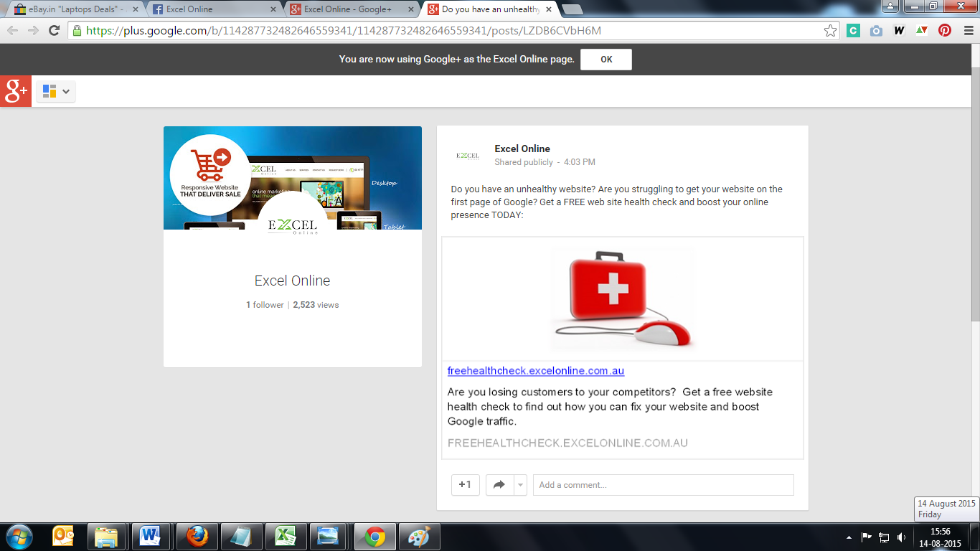Viewport: 980px width, 551px height.
Task: Bookmark this page with star icon
Action: (x=830, y=31)
